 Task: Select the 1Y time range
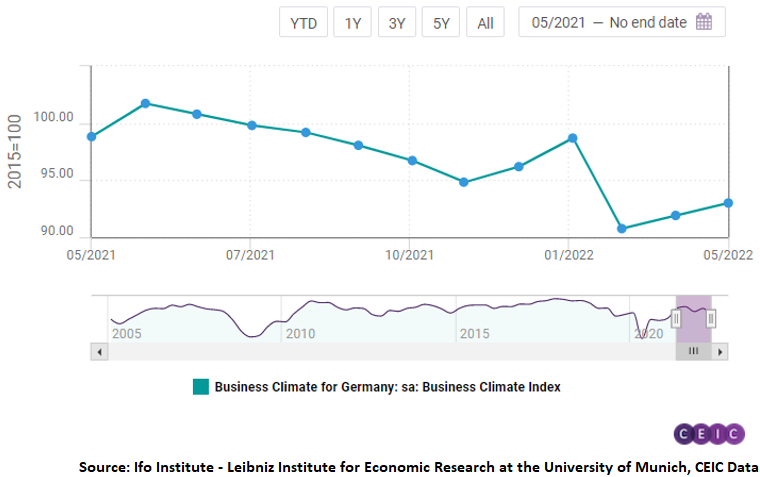(353, 23)
